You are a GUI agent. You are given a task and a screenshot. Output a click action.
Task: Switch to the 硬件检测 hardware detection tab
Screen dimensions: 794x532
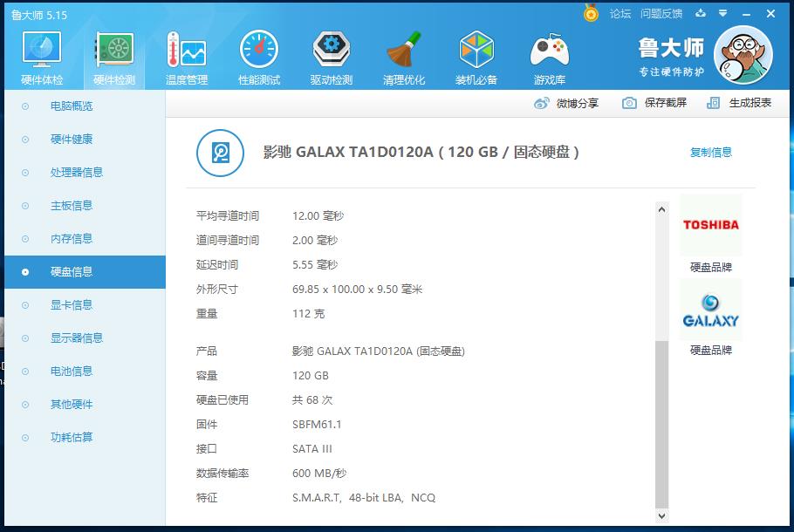click(x=113, y=56)
